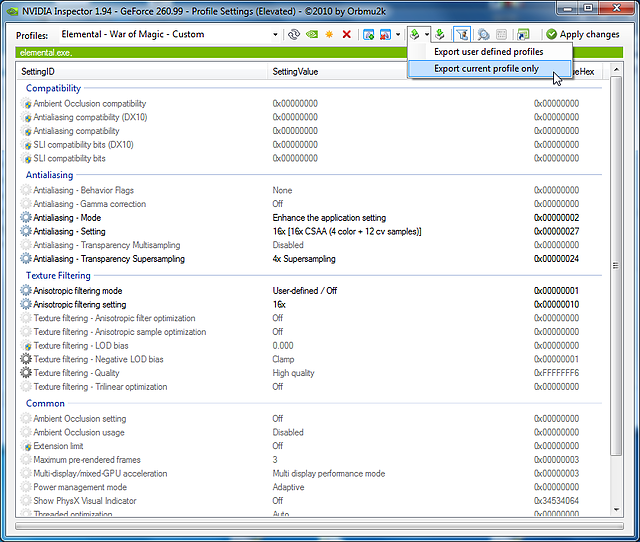Open the Profiles combo box dropdown
This screenshot has height=542, width=640.
pos(276,34)
